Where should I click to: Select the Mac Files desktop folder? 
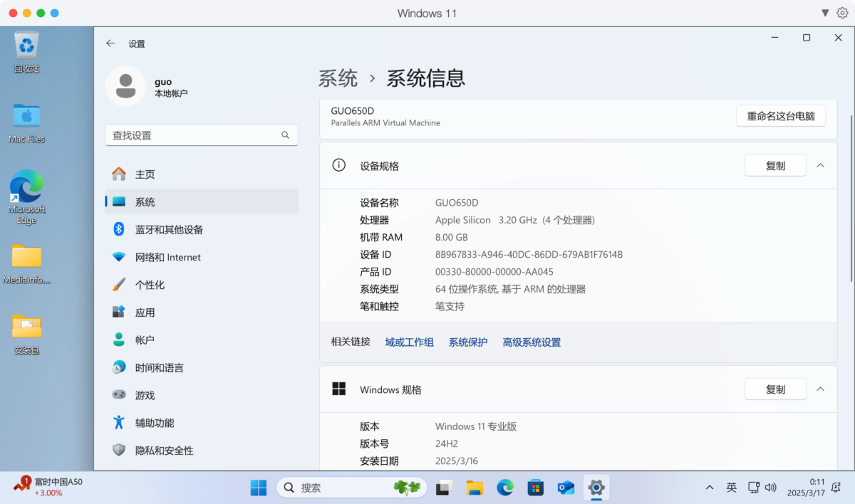pyautogui.click(x=26, y=122)
